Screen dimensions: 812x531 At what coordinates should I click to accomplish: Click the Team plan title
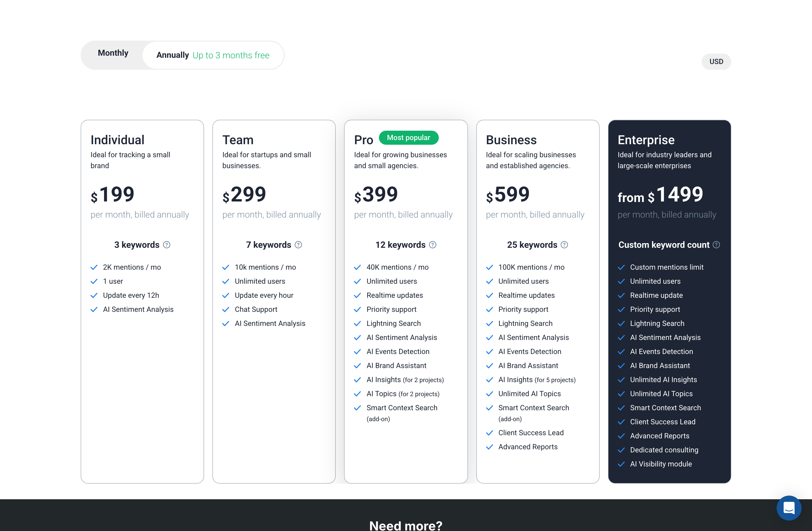(238, 140)
